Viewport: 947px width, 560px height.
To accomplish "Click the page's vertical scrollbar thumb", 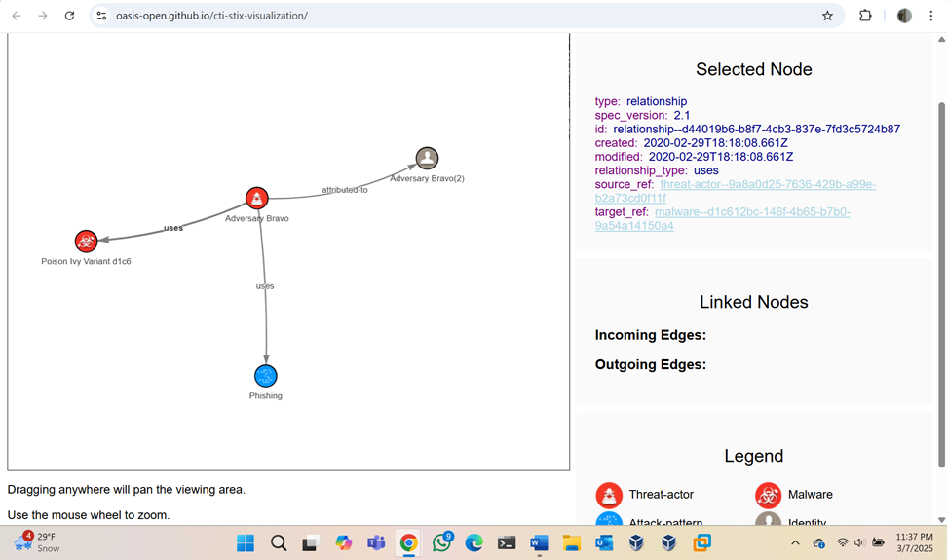I will [x=941, y=284].
